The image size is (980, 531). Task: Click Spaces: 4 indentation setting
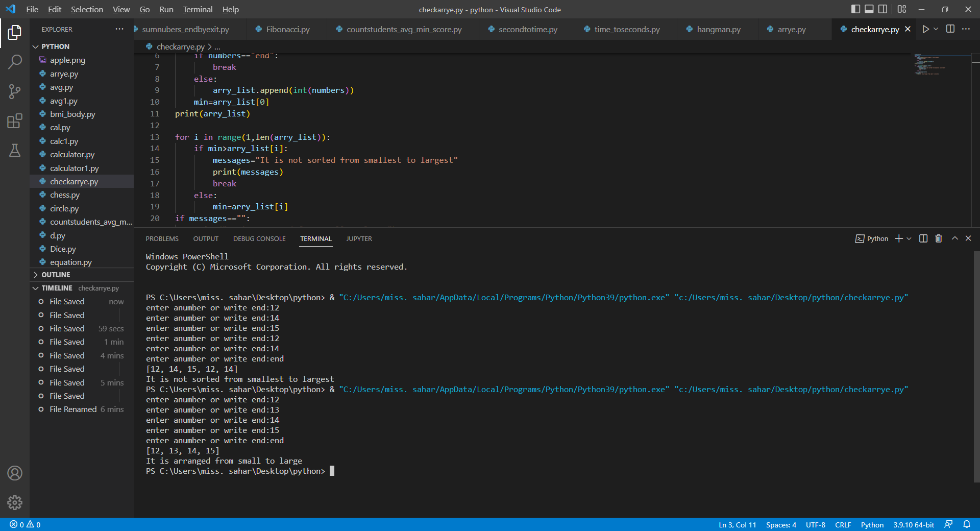pyautogui.click(x=781, y=524)
